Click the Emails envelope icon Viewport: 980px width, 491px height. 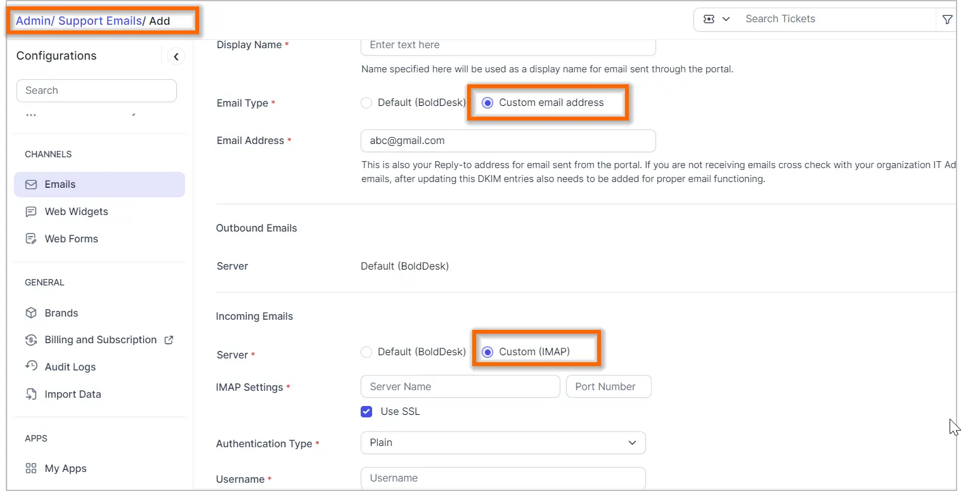point(30,185)
